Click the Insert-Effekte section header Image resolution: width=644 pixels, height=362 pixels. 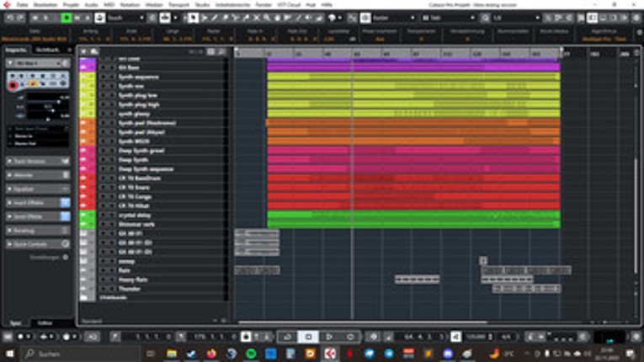coord(34,203)
